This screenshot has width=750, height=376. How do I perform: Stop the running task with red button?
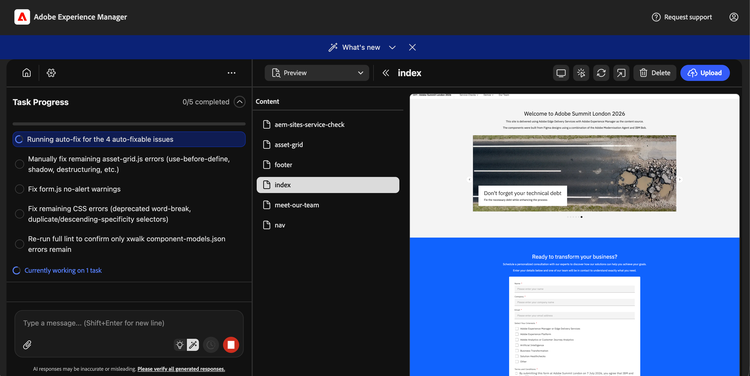(x=231, y=344)
